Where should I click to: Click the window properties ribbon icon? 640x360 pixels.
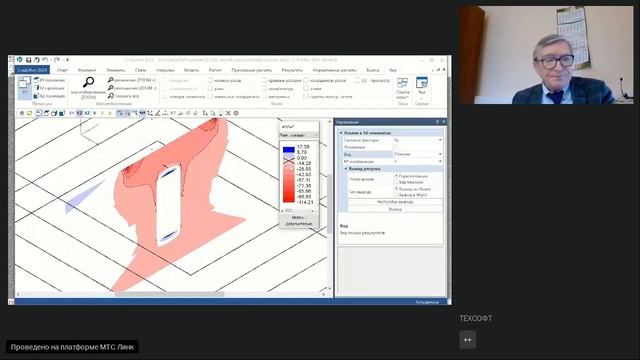coord(402,84)
